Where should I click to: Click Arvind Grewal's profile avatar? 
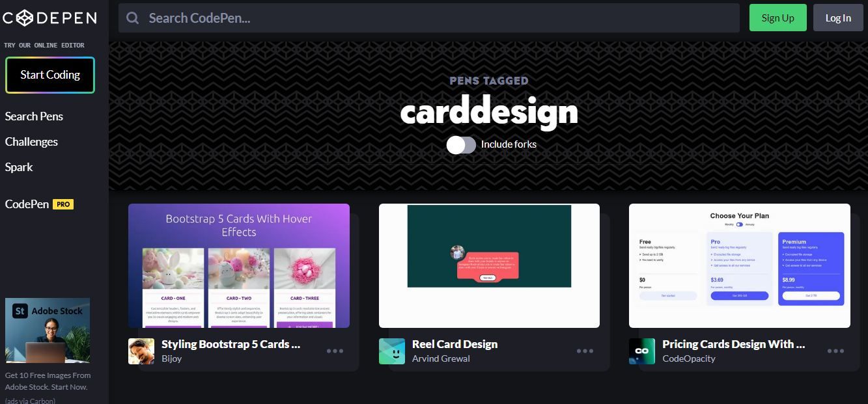coord(391,351)
